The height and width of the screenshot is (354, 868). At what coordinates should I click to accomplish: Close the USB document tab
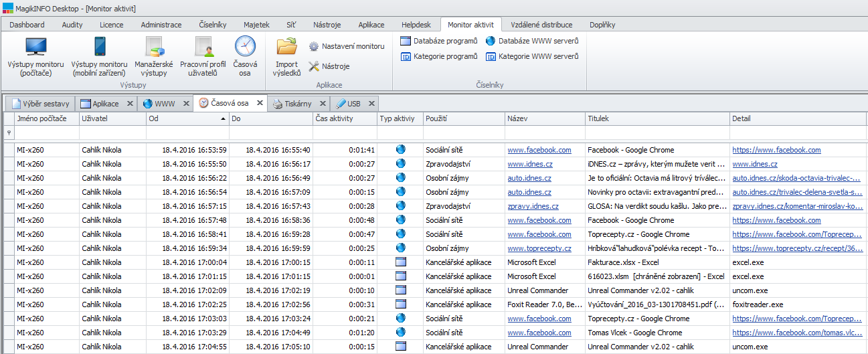pyautogui.click(x=371, y=104)
